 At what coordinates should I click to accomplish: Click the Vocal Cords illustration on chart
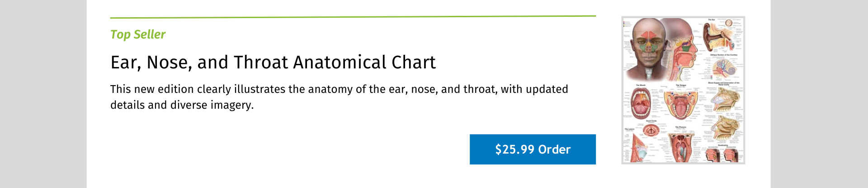pyautogui.click(x=651, y=130)
